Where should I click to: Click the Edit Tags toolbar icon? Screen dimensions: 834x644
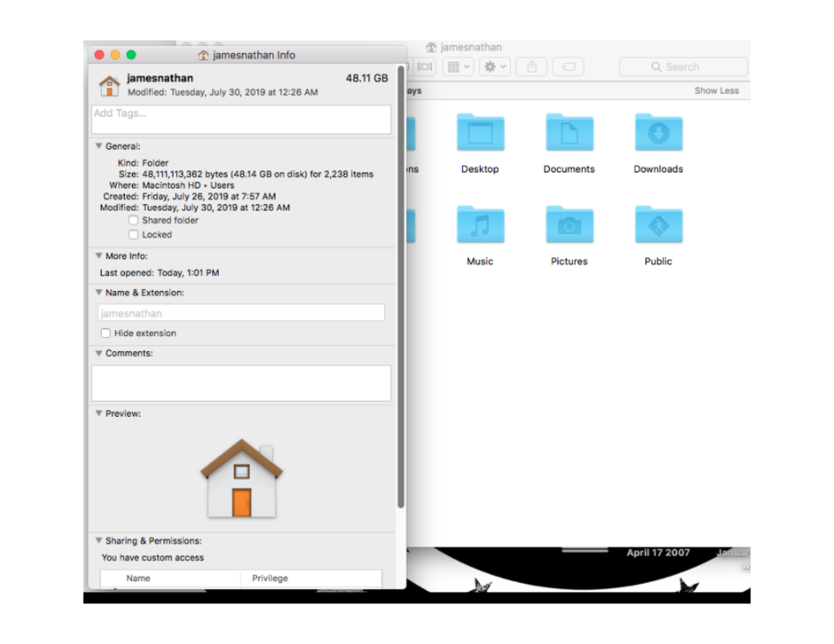coord(568,67)
